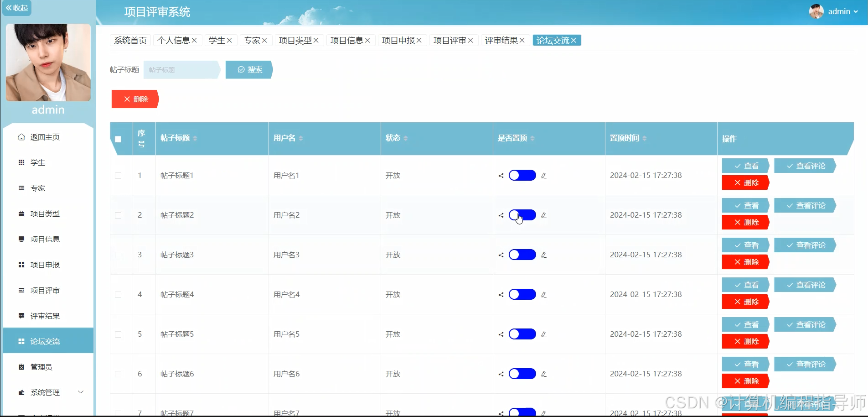Check the checkbox for row 3
Image resolution: width=868 pixels, height=417 pixels.
tap(118, 255)
